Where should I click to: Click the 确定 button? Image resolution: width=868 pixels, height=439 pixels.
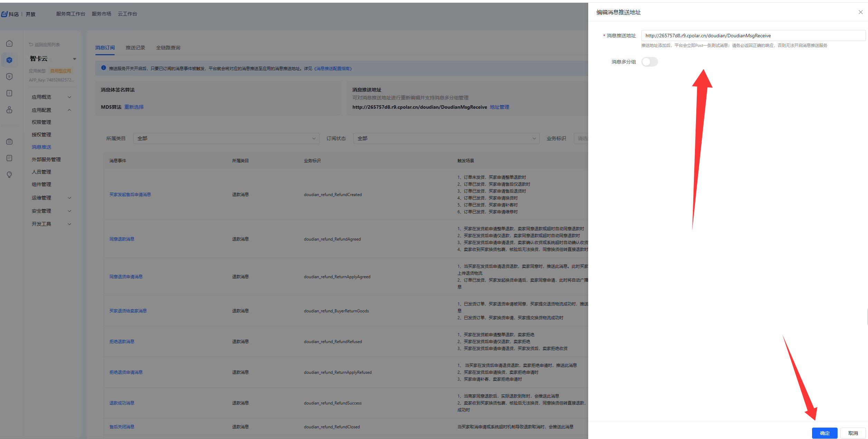[824, 433]
